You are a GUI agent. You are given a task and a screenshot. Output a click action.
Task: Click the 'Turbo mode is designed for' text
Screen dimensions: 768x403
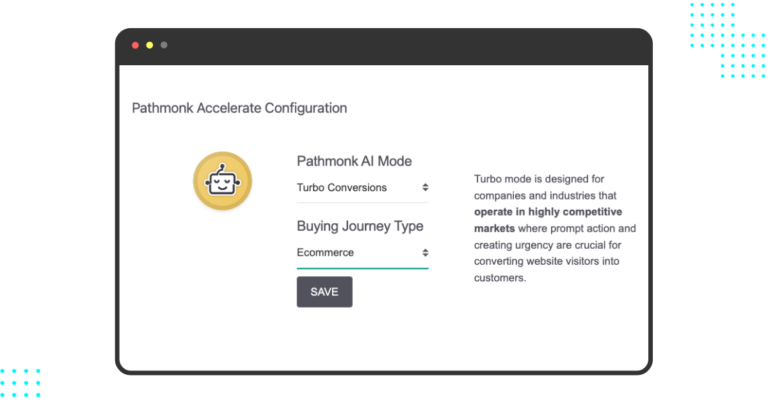coord(539,179)
